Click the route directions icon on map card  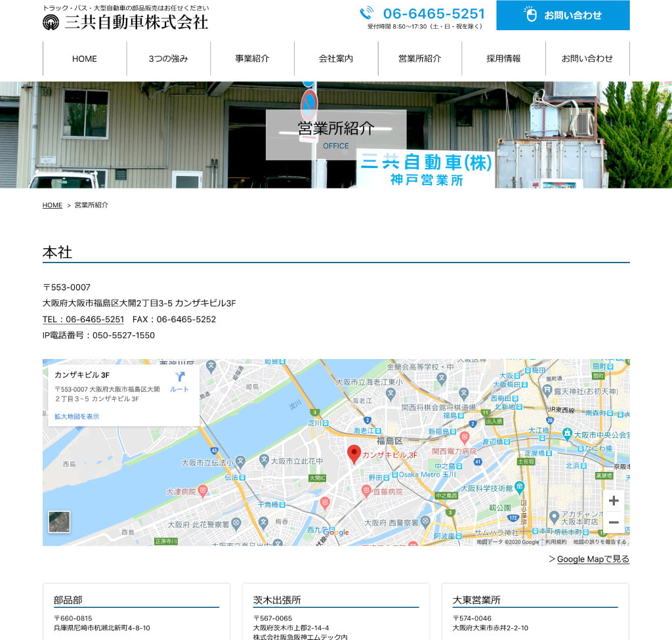179,377
